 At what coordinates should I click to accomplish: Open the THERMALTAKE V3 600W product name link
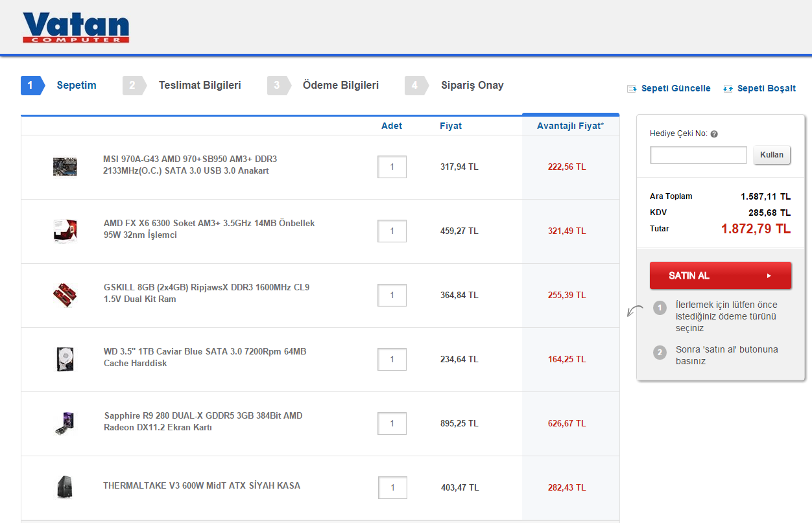(202, 485)
